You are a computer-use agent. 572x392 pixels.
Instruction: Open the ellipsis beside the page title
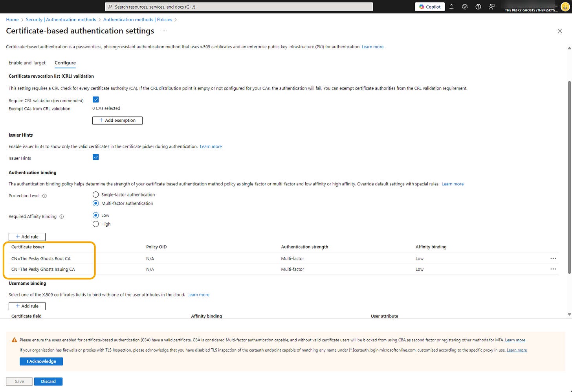(165, 31)
